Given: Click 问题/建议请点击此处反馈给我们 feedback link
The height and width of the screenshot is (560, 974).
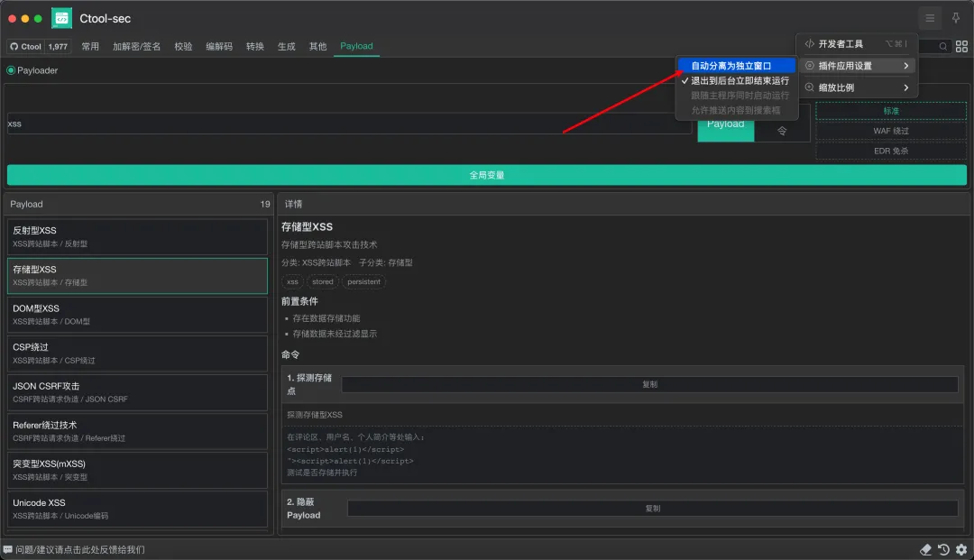Looking at the screenshot, I should pyautogui.click(x=80, y=549).
